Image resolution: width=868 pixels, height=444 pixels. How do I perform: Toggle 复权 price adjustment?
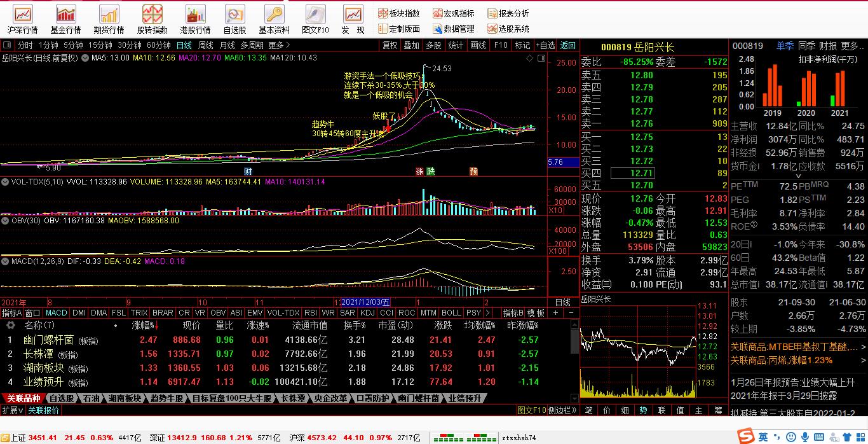tap(390, 45)
